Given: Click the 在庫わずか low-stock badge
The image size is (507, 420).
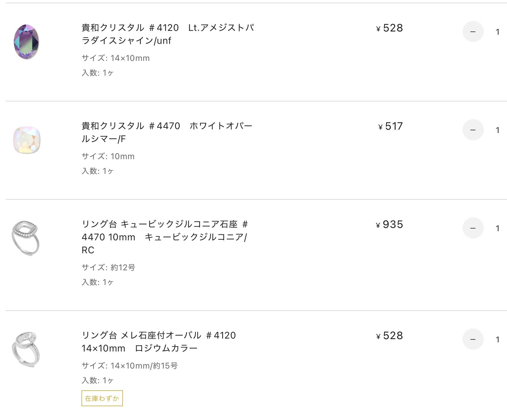Looking at the screenshot, I should tap(102, 398).
